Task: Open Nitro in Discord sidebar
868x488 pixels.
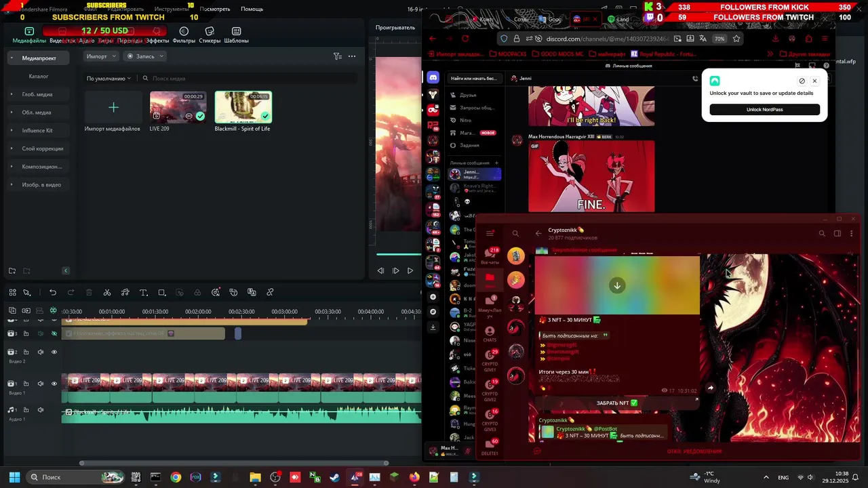Action: pos(466,121)
